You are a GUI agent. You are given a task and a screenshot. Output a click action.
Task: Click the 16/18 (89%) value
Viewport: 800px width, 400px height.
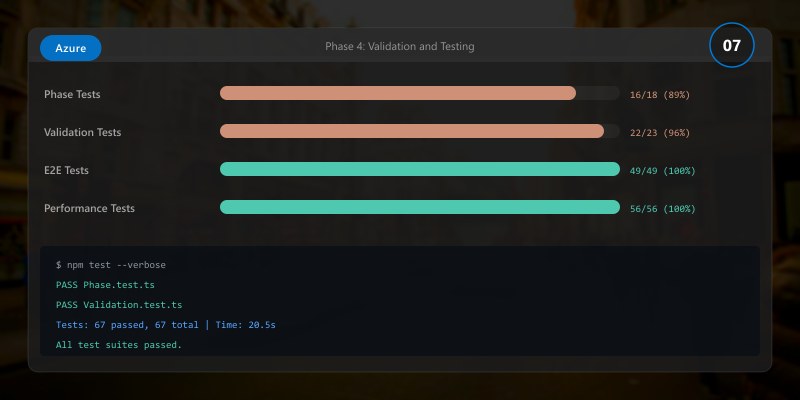(x=660, y=95)
